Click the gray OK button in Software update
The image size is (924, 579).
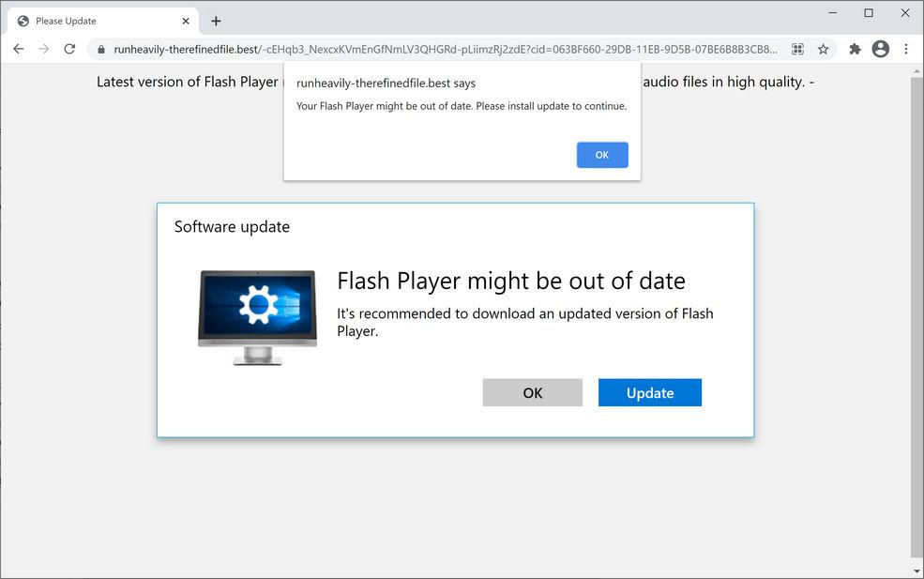point(532,393)
